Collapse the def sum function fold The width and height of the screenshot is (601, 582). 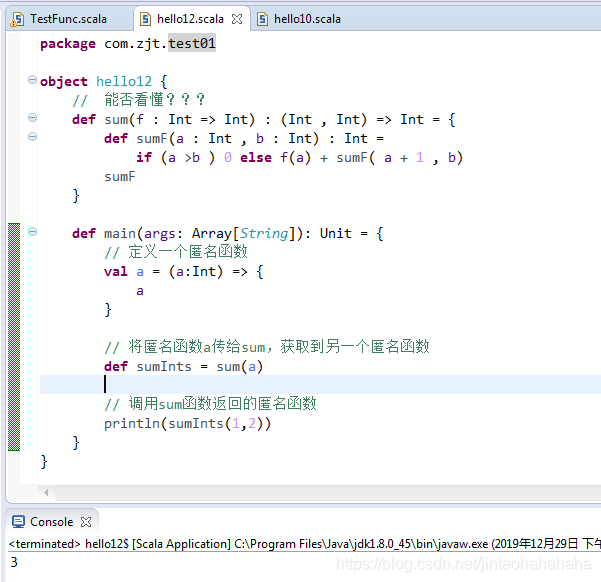tap(33, 117)
